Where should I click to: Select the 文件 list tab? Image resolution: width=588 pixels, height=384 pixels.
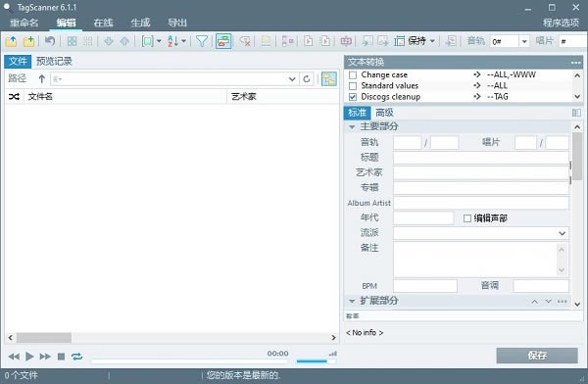[18, 62]
